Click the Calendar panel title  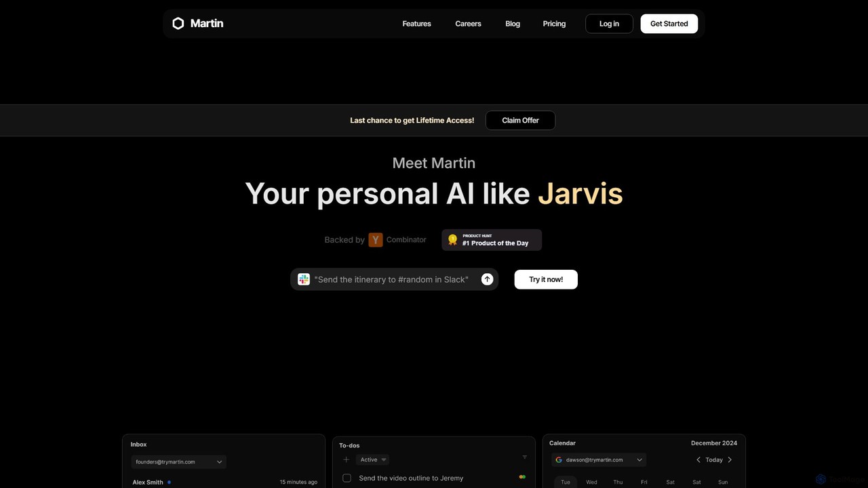562,443
